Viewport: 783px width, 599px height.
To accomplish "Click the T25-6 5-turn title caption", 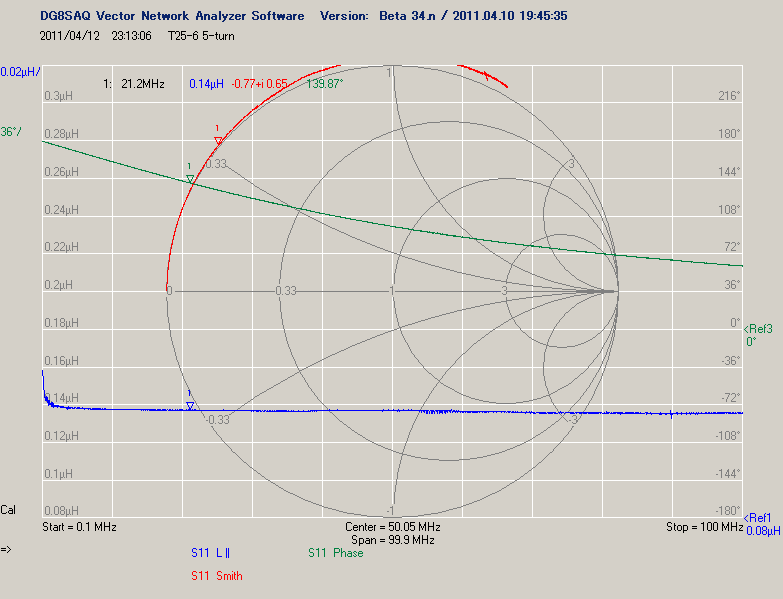I will pos(201,36).
